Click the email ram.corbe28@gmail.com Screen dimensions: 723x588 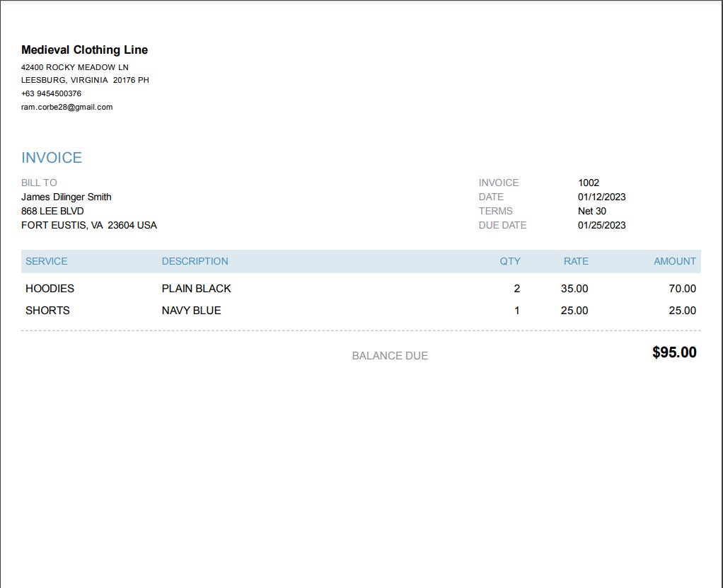(x=67, y=107)
